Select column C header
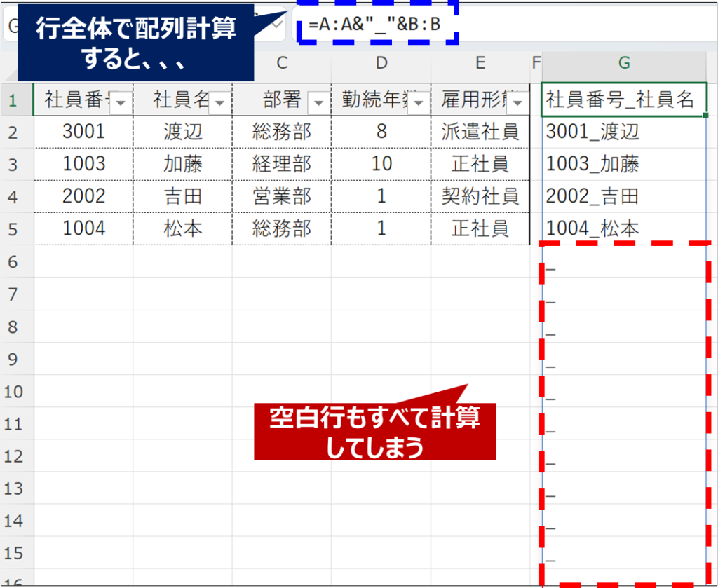 (x=282, y=63)
